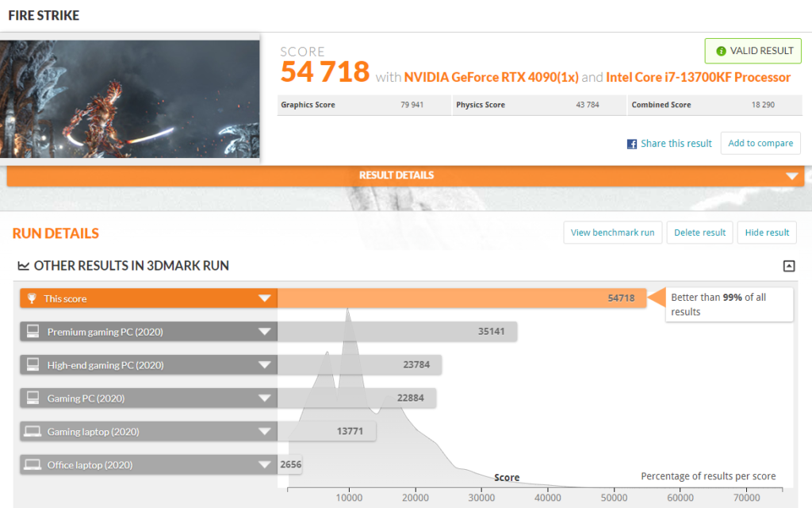The image size is (812, 508).
Task: Click the laptop icon beside Office laptop (2020)
Action: point(32,464)
